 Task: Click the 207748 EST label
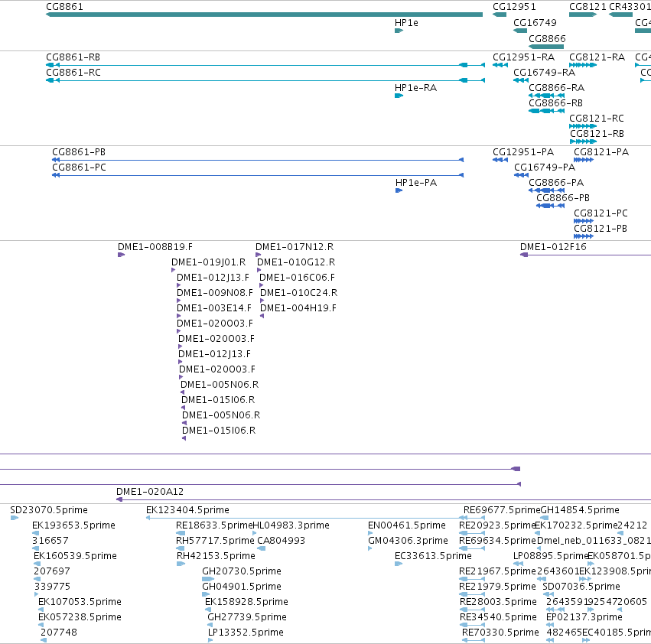[59, 632]
